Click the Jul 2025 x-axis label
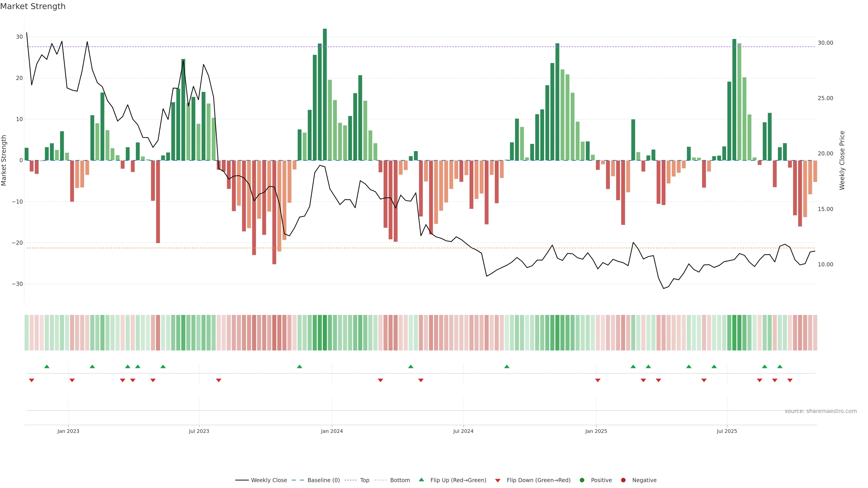 [727, 431]
